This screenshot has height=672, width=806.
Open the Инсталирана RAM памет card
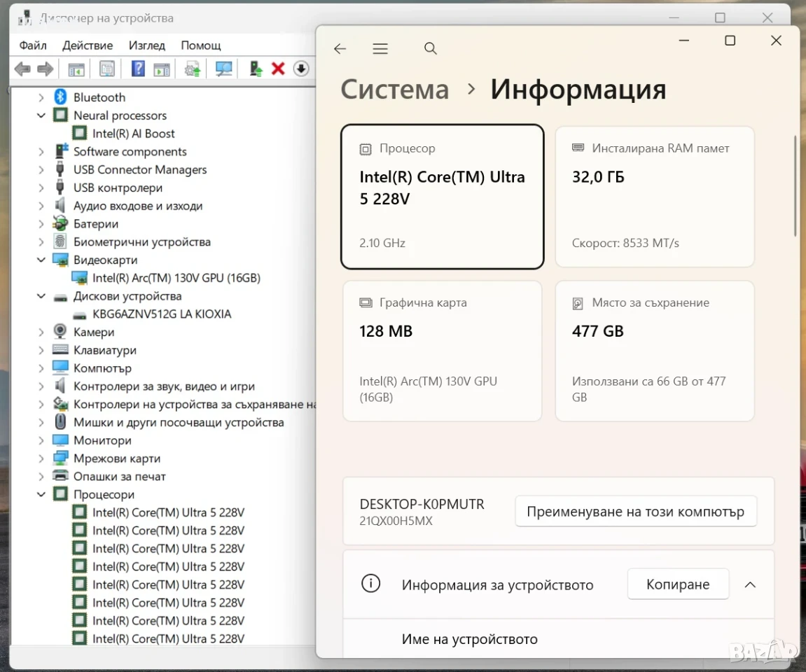[654, 196]
